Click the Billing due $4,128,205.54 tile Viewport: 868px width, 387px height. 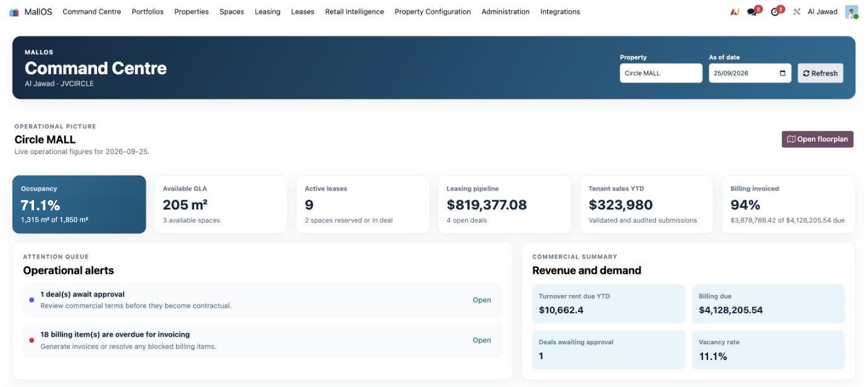coord(768,304)
